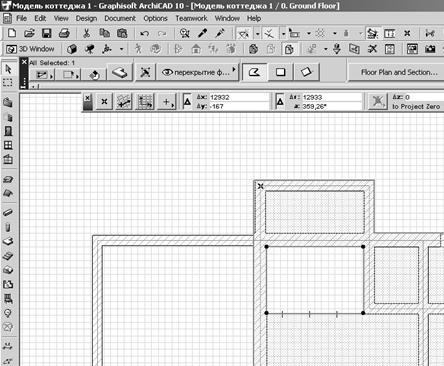Click the Δr value field 12933
The height and width of the screenshot is (366, 444).
[x=332, y=97]
